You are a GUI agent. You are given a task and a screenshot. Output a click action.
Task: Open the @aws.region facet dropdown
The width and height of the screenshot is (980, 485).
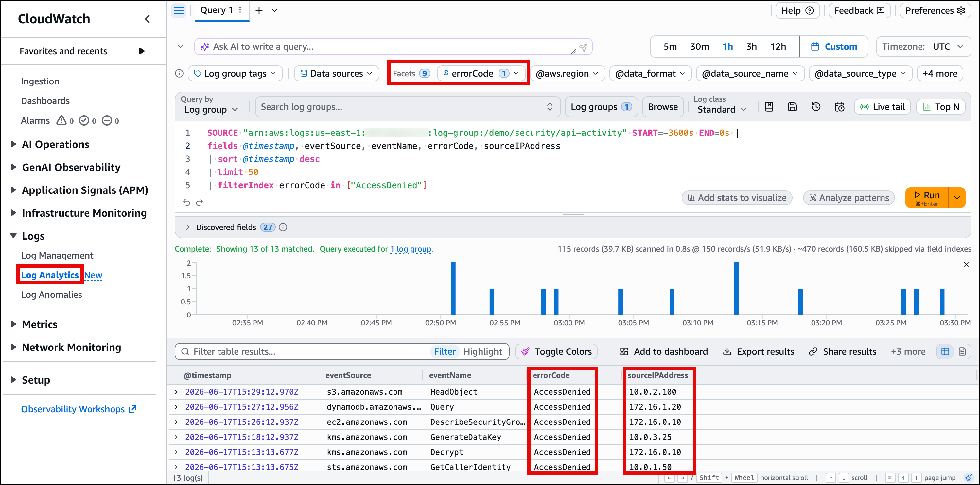(x=567, y=74)
